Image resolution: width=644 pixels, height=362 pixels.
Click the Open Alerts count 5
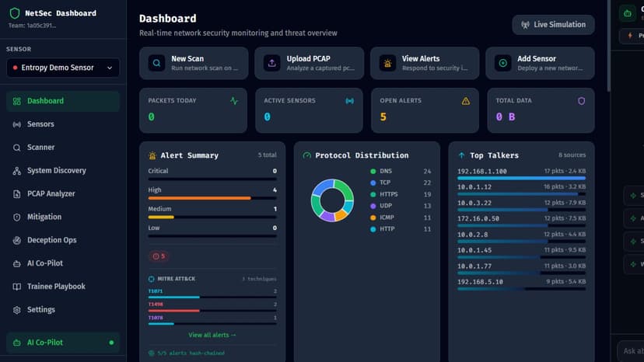pos(383,117)
